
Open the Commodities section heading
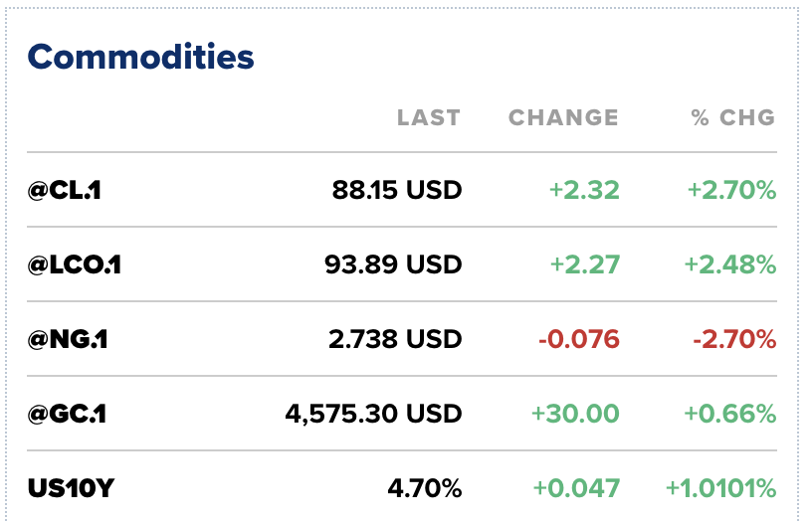[x=141, y=57]
